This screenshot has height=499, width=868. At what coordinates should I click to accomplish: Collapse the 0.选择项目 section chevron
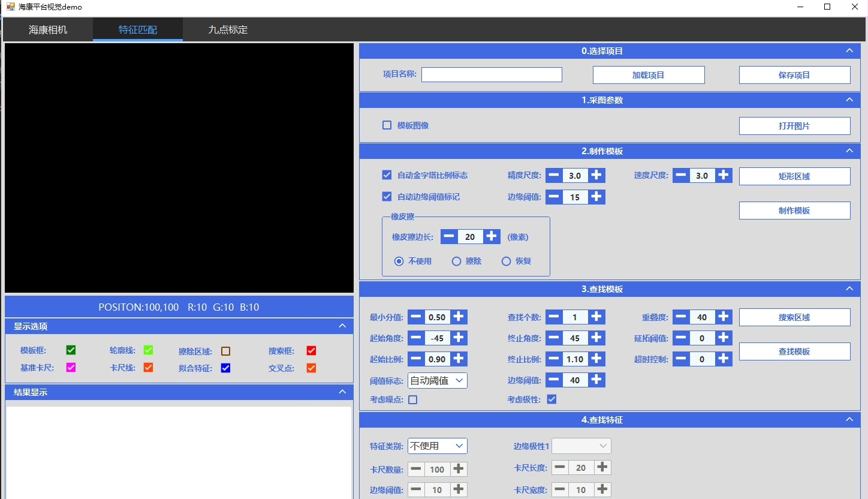849,51
